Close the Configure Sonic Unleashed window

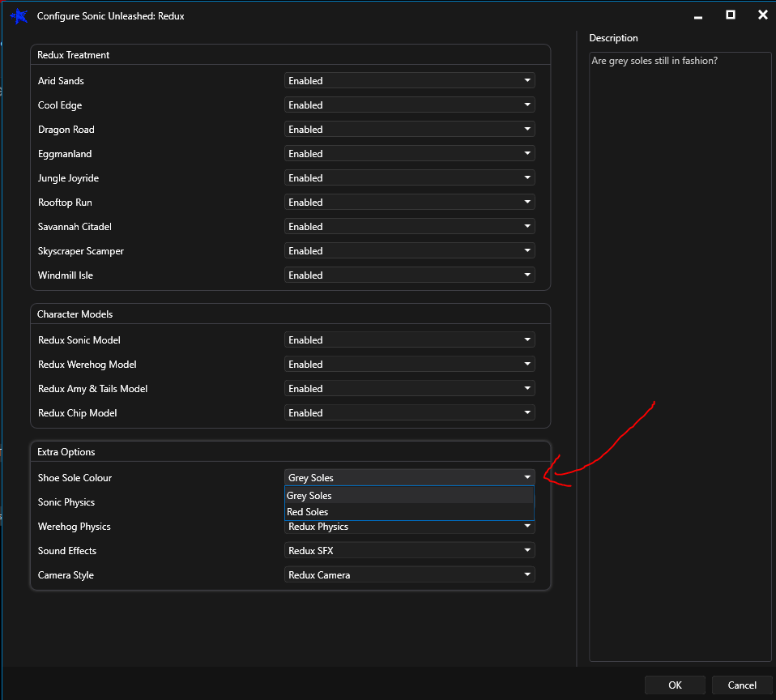point(762,15)
